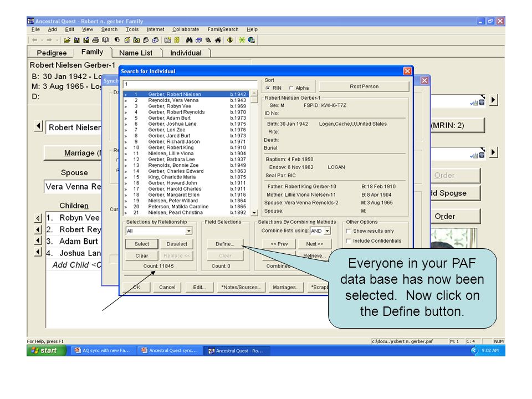Click the RIN search input field
Viewport: 532px width, 399px height.
[x=190, y=84]
